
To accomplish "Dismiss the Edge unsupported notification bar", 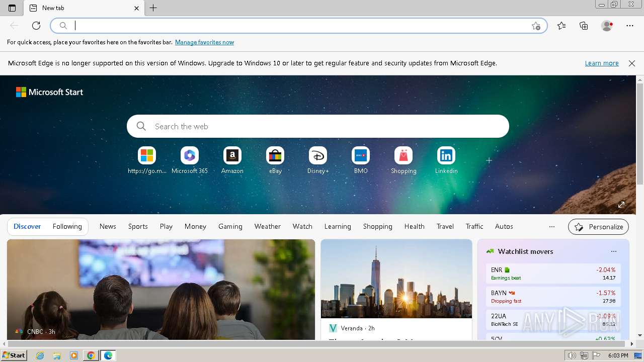I will [632, 63].
